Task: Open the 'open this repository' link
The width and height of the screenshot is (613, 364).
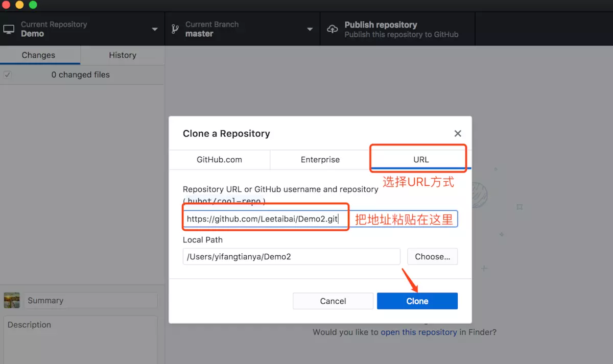Action: (x=419, y=332)
